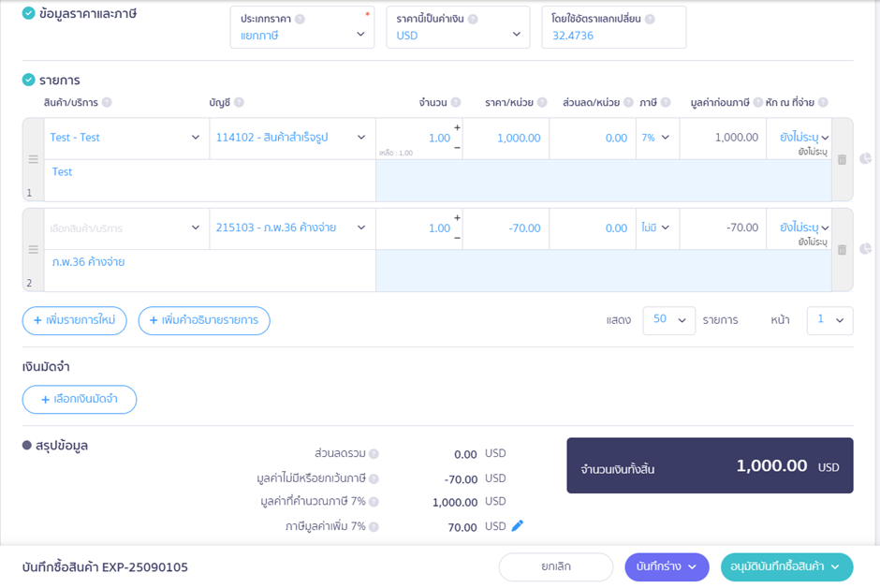
Task: Increase row 1 quantity with the plus button
Action: (x=457, y=127)
